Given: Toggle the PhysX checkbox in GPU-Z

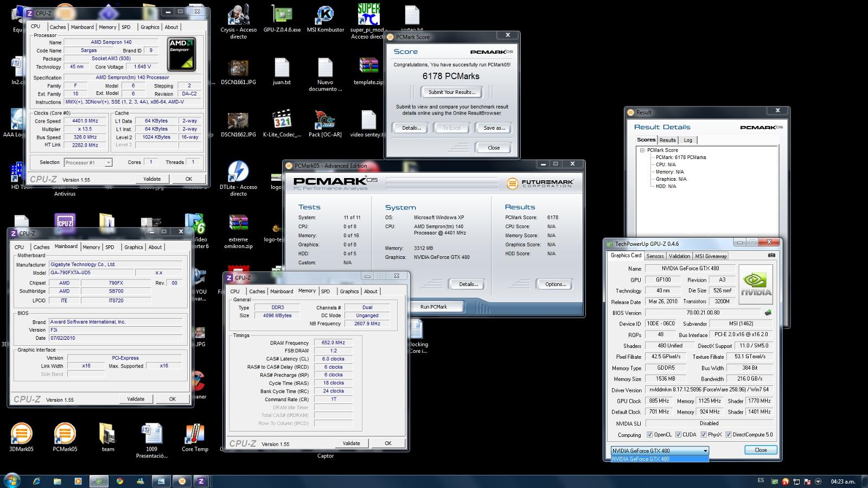Looking at the screenshot, I should pos(704,435).
